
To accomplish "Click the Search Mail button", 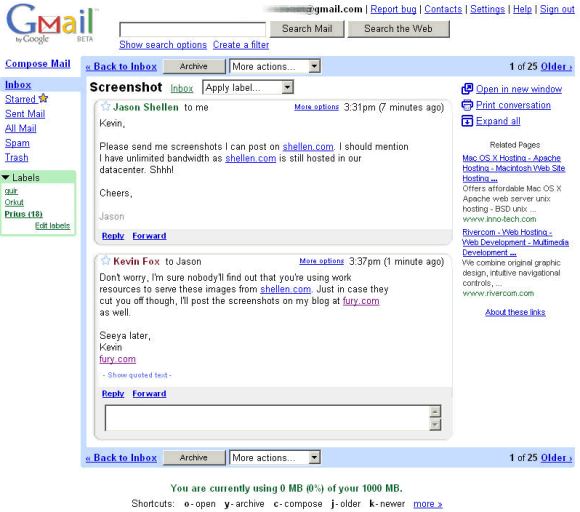I will 307,29.
